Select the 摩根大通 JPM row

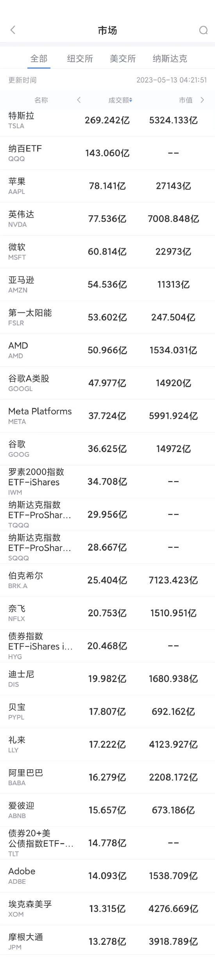click(x=107, y=942)
